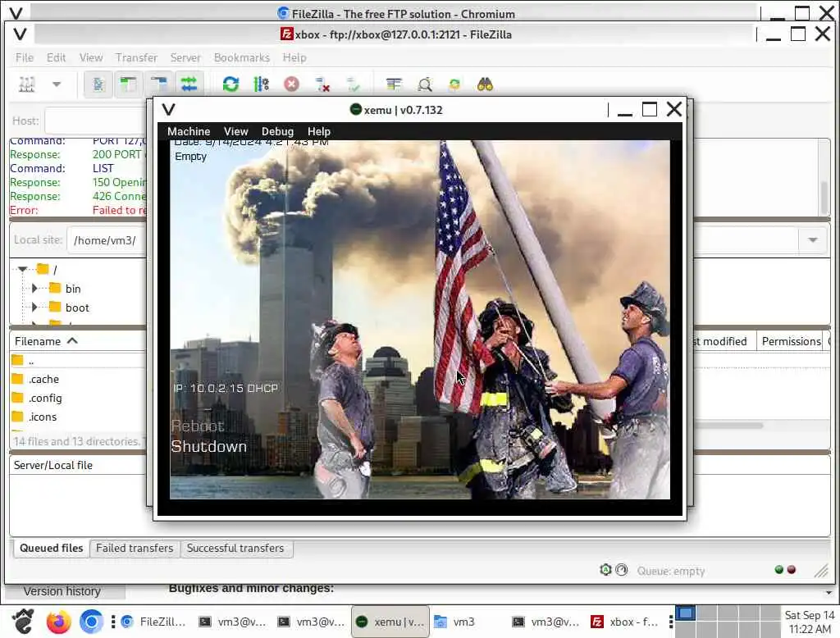Viewport: 840px width, 638px height.
Task: Select the parent directory '..' row
Action: point(78,361)
